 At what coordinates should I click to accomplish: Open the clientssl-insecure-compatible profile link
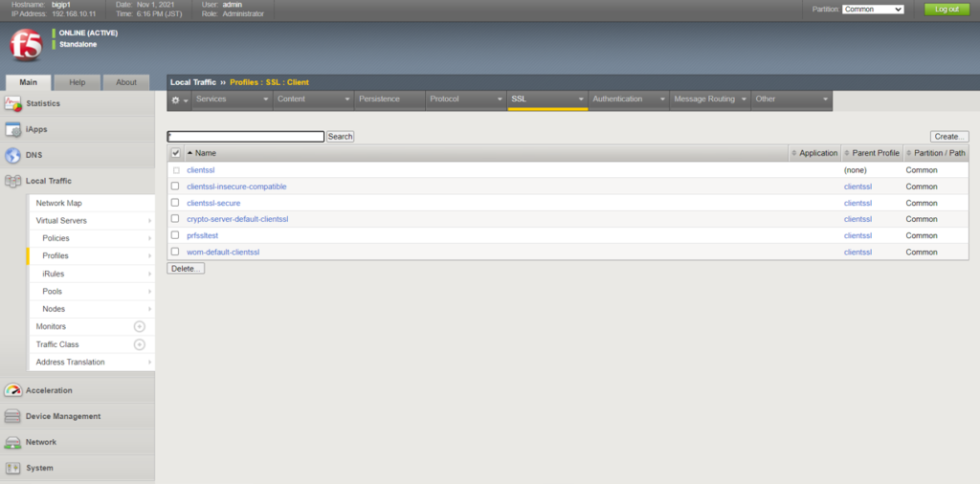pos(236,187)
